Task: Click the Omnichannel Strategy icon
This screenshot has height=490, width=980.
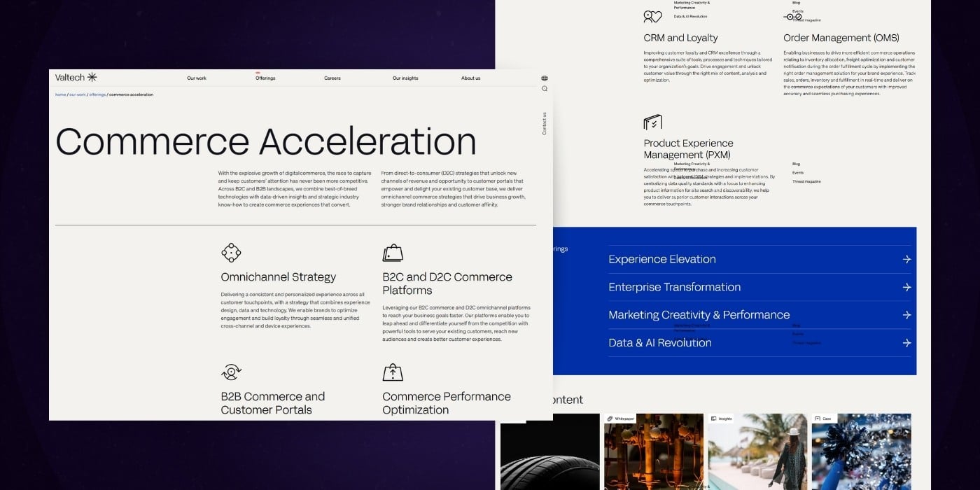Action: point(231,253)
